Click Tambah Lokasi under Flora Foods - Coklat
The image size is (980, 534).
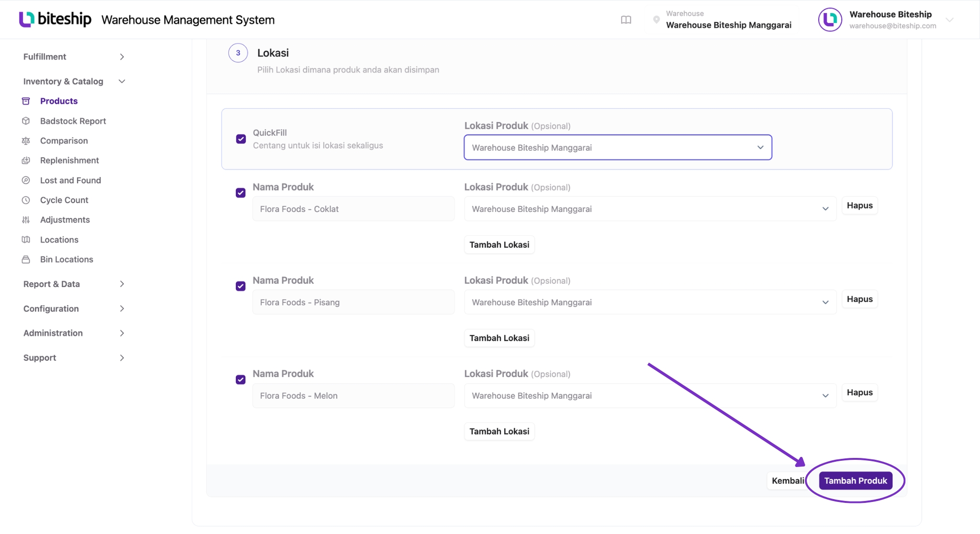(499, 245)
